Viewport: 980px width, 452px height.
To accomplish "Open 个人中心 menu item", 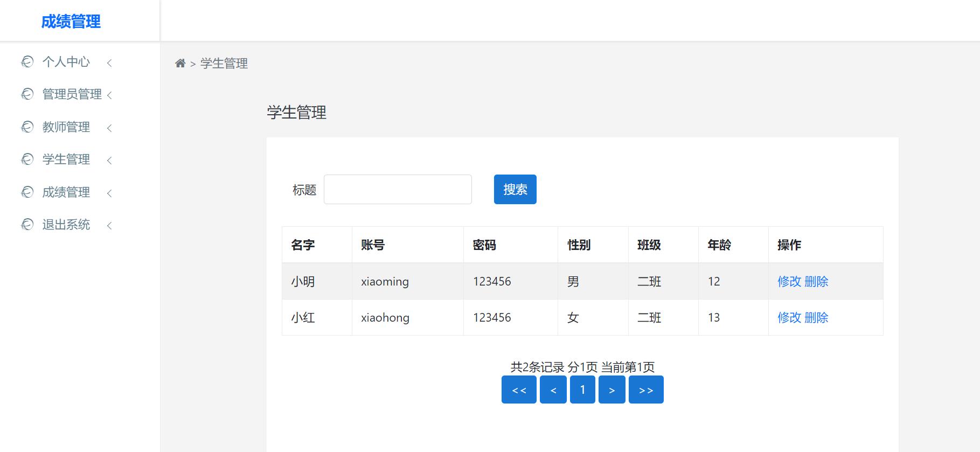I will coord(66,62).
